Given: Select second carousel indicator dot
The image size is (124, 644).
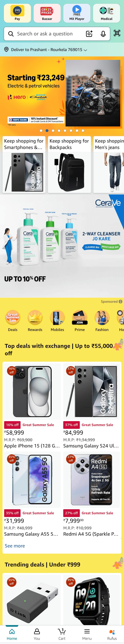Looking at the screenshot, I should click(47, 130).
